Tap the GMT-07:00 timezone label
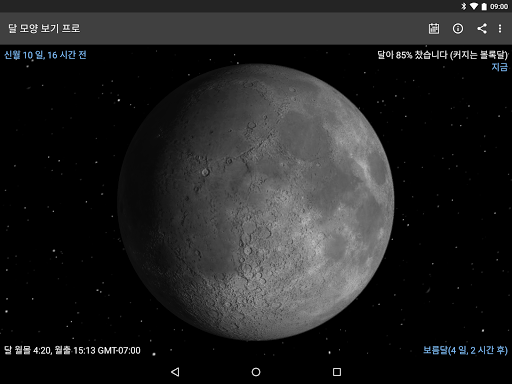 (119, 350)
